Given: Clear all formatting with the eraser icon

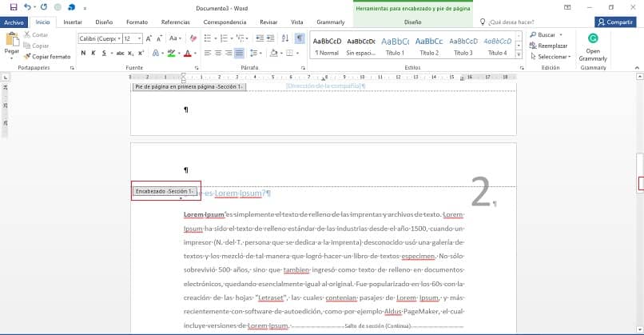Looking at the screenshot, I should click(x=193, y=38).
